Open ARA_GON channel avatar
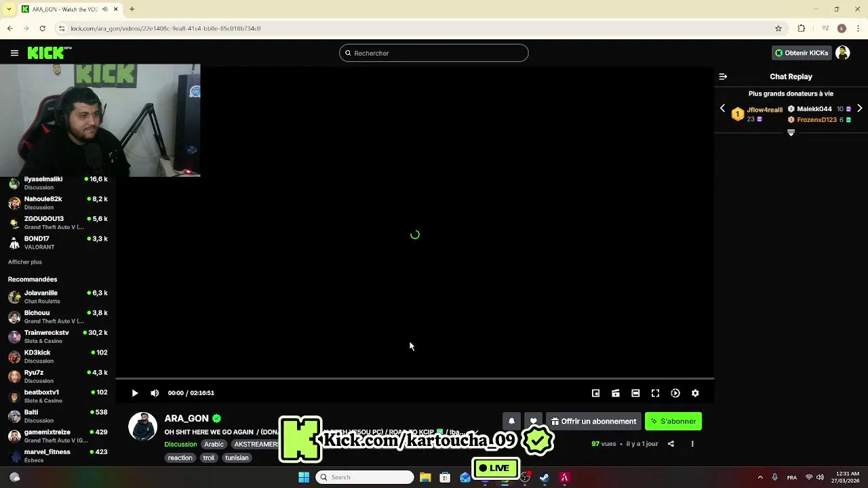 [x=143, y=426]
